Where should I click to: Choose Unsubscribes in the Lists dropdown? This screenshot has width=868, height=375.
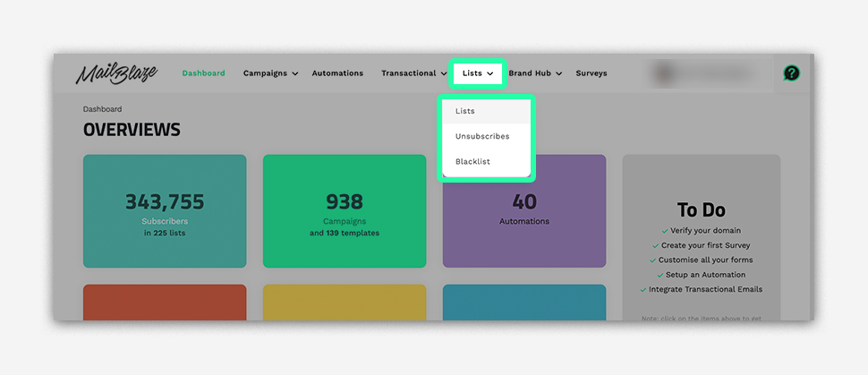point(482,136)
